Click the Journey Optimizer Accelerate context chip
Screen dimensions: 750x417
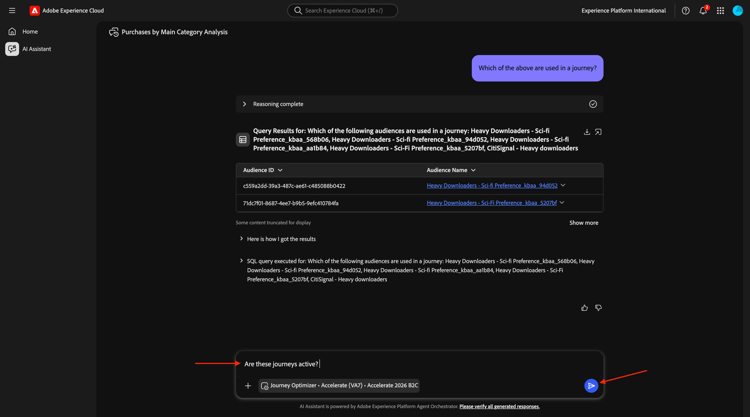[x=339, y=385]
